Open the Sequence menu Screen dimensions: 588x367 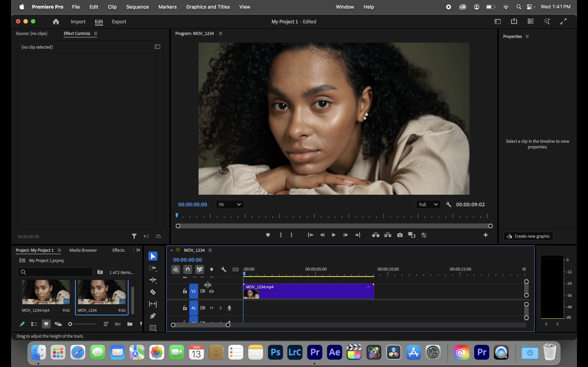tap(137, 7)
